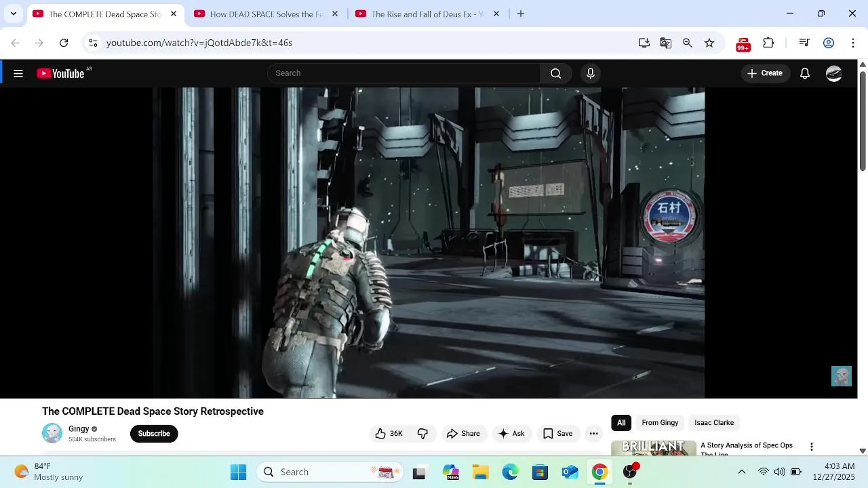Open the volume control in system tray
This screenshot has width=868, height=488.
[x=779, y=472]
